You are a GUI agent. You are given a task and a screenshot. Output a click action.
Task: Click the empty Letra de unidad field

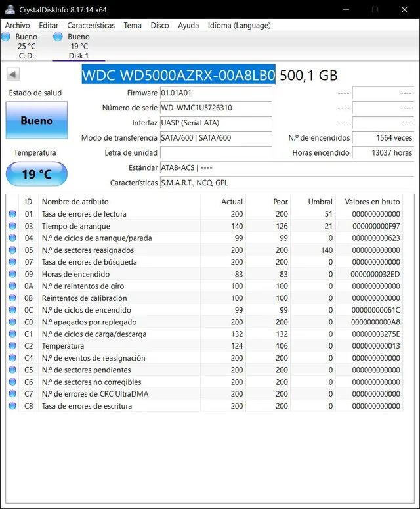coord(216,152)
